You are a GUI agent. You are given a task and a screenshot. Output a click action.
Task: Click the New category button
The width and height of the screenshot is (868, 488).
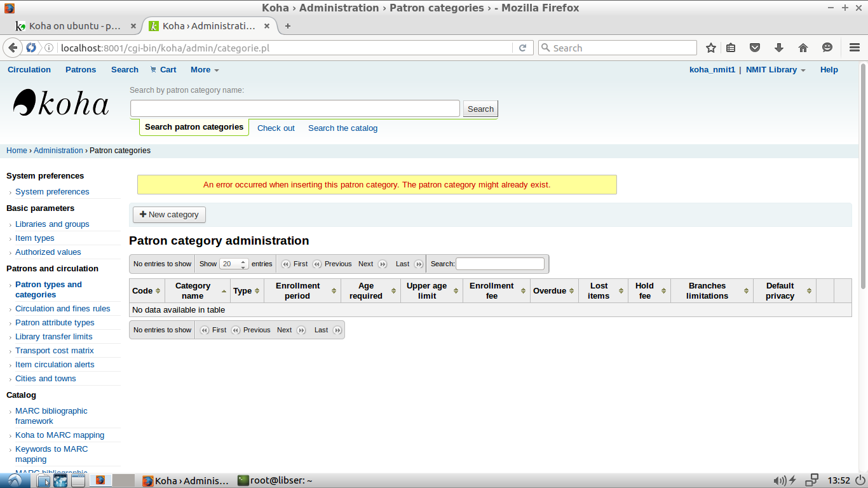(169, 215)
